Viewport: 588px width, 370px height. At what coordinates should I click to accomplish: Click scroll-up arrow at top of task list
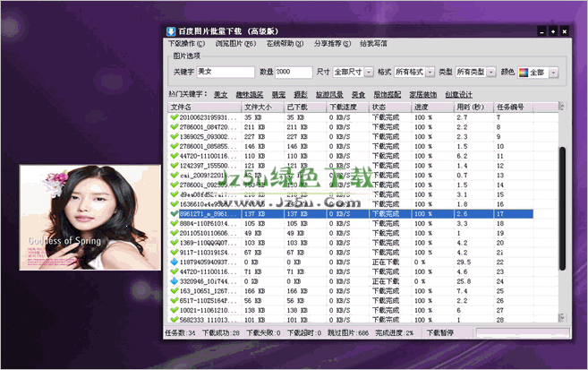pos(561,107)
